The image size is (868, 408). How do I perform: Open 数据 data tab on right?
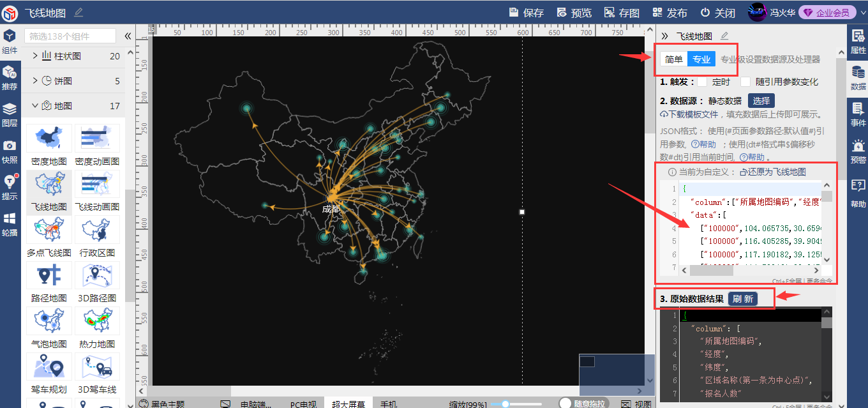point(858,78)
